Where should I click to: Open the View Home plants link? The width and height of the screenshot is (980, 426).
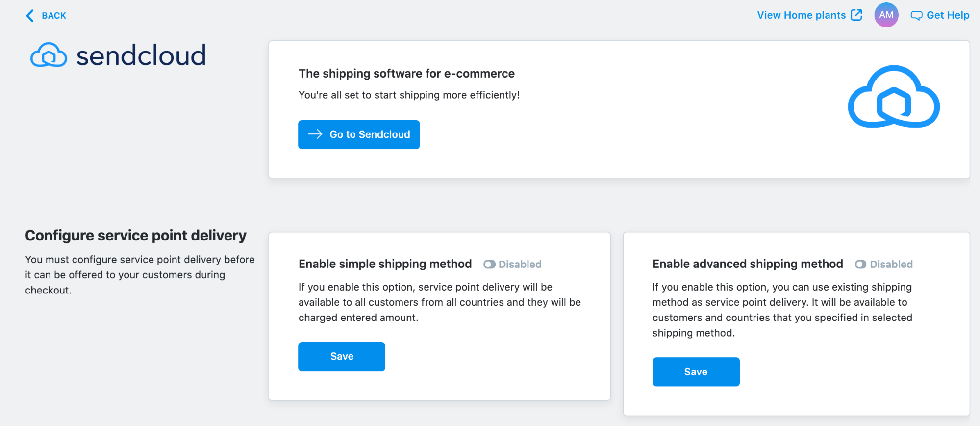pos(801,15)
